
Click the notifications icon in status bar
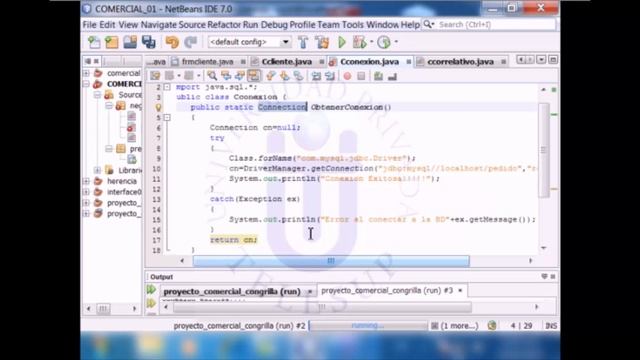click(492, 326)
